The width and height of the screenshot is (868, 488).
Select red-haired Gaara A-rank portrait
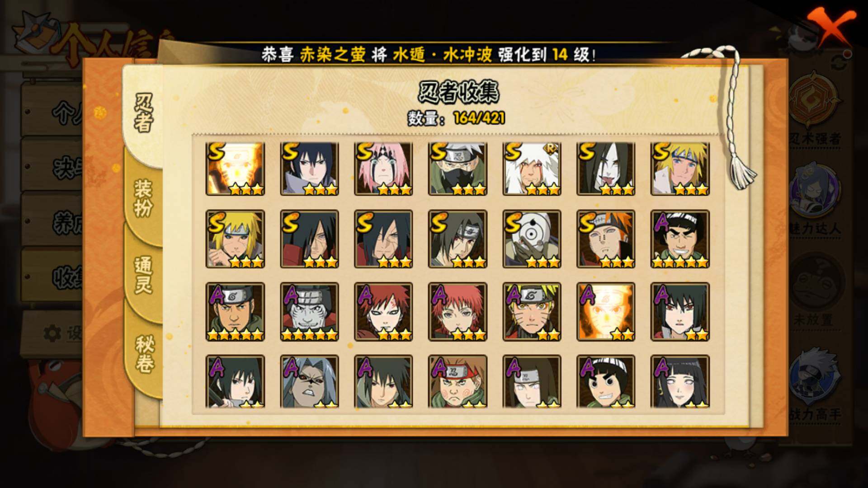point(383,312)
